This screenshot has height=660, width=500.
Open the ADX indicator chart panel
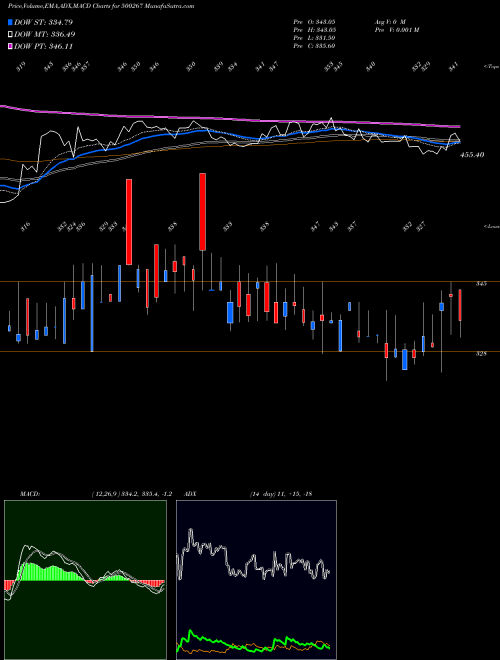256,580
